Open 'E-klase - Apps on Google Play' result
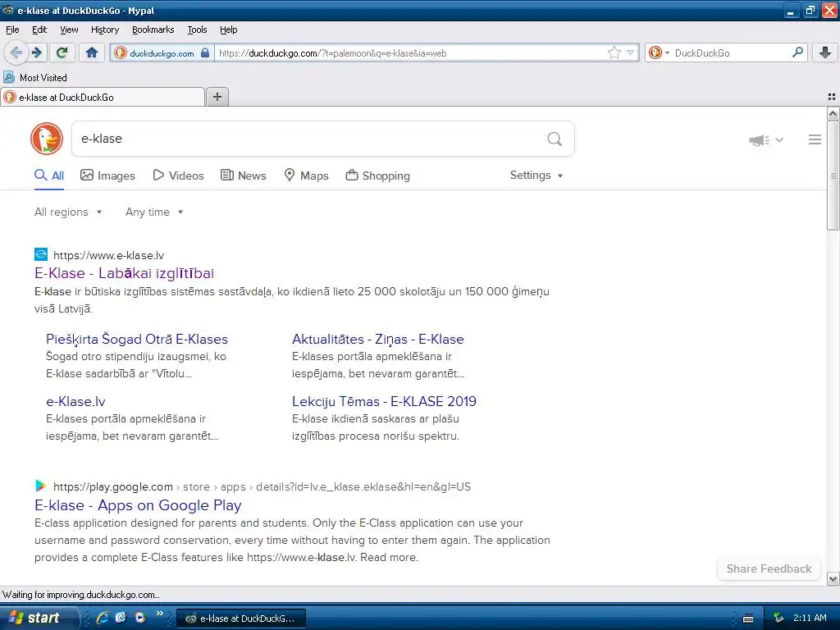 (138, 505)
